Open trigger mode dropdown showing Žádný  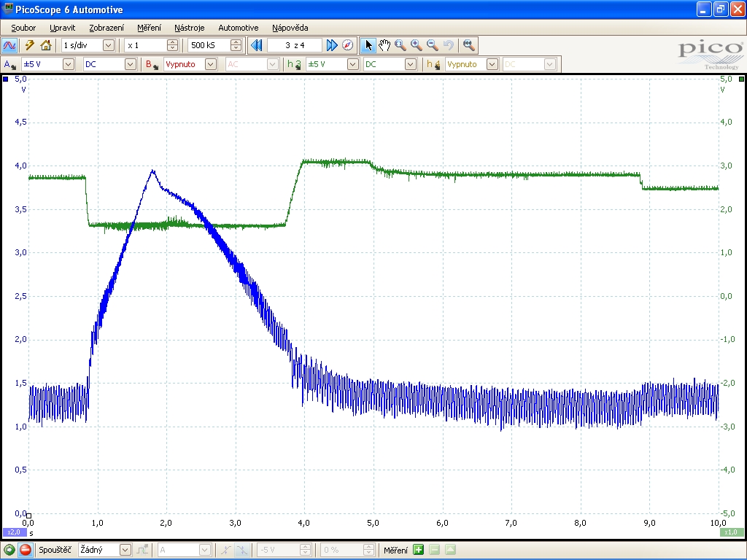tap(125, 550)
